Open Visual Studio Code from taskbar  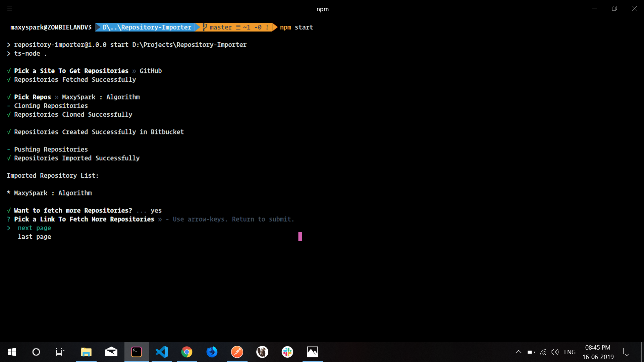click(x=162, y=352)
